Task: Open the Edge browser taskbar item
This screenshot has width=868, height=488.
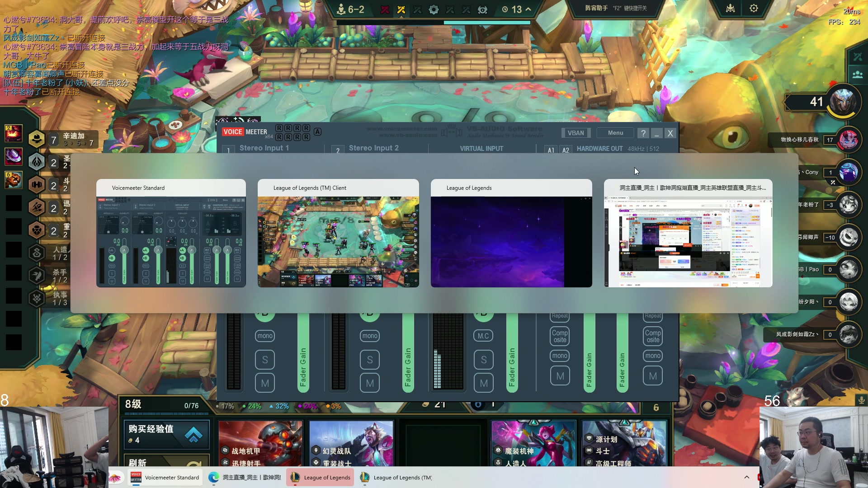Action: 245,477
